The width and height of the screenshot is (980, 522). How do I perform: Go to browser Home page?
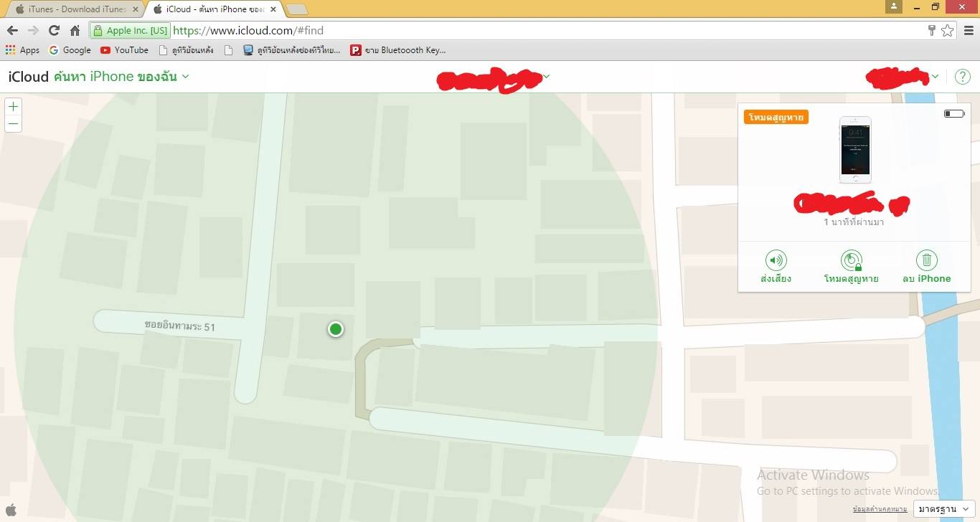(75, 30)
